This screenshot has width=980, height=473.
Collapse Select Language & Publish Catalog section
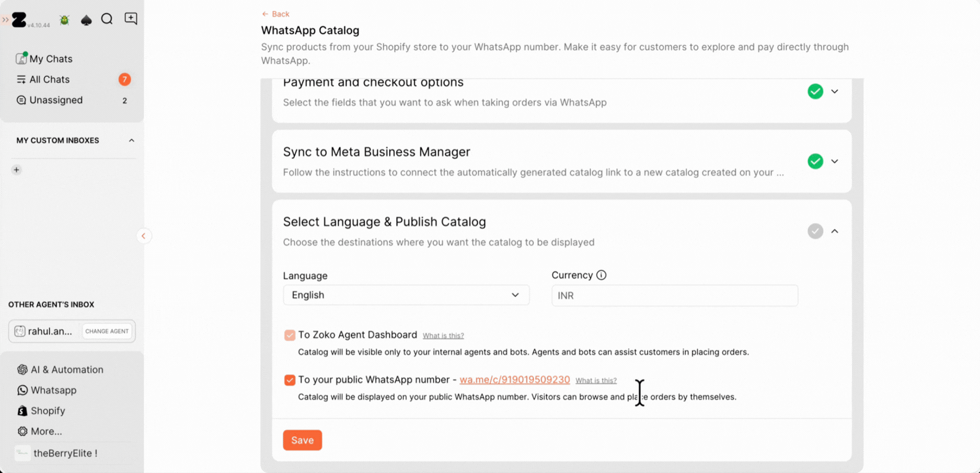point(835,231)
